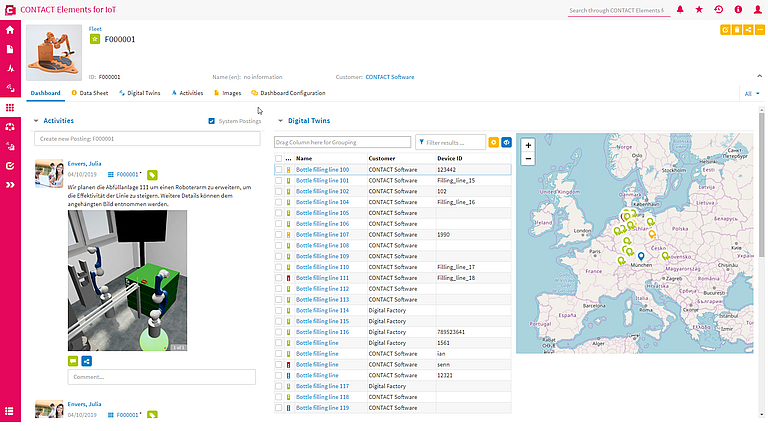Zoom out on the map

point(528,158)
